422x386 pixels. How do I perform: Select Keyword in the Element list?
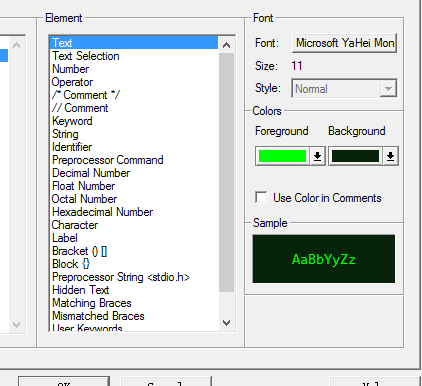click(72, 121)
